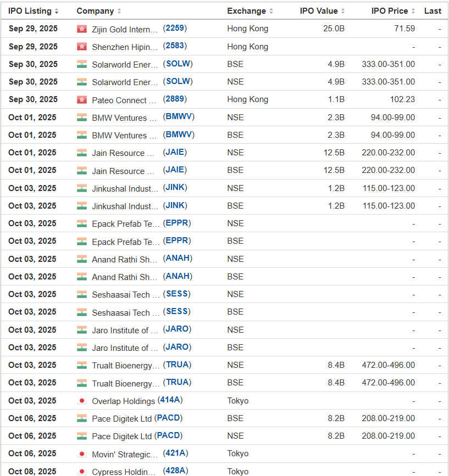Sort by IPO Value column arrows
Viewport: 449px width, 476px height.
pos(343,11)
